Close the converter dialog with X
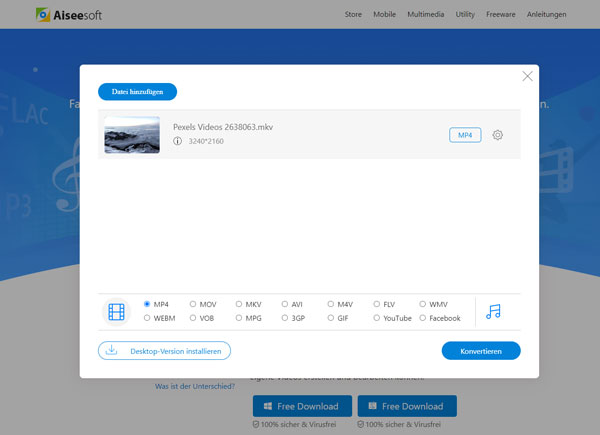This screenshot has width=600, height=435. click(x=528, y=76)
